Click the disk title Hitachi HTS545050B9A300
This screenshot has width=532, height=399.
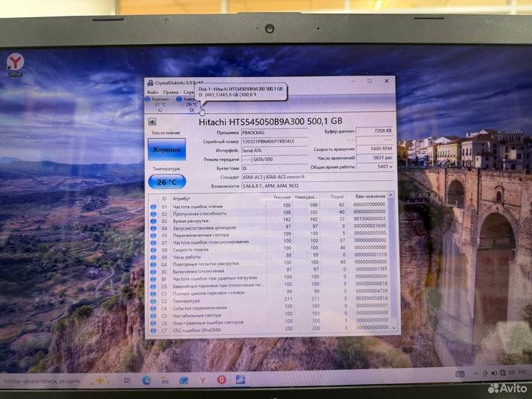pos(270,121)
